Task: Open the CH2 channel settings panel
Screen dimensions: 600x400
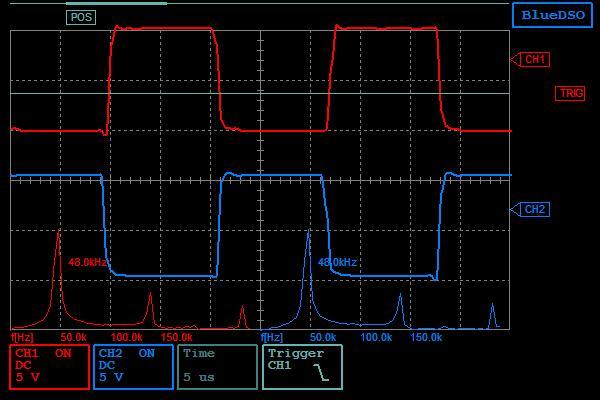Action: click(133, 367)
